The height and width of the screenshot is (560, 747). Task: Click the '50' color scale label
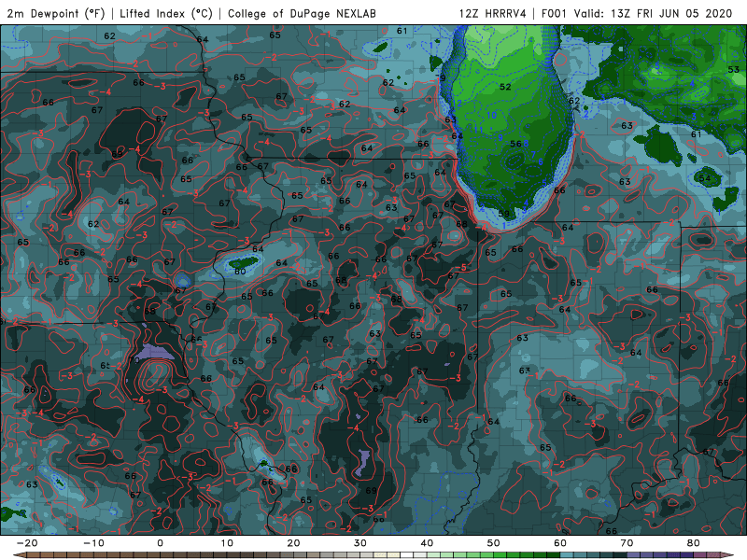[494, 543]
